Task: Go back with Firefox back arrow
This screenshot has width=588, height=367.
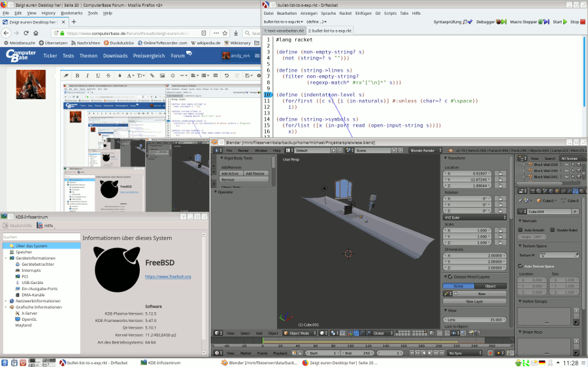Action: [6, 33]
